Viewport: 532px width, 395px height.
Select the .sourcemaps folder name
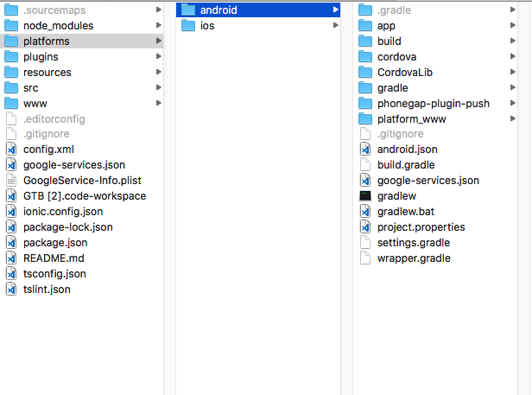[54, 10]
